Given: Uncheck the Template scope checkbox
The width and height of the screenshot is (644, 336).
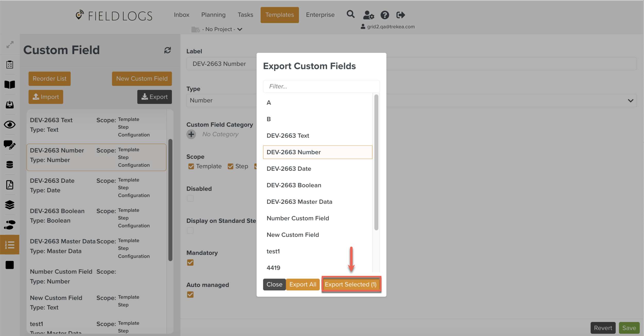Looking at the screenshot, I should point(191,166).
